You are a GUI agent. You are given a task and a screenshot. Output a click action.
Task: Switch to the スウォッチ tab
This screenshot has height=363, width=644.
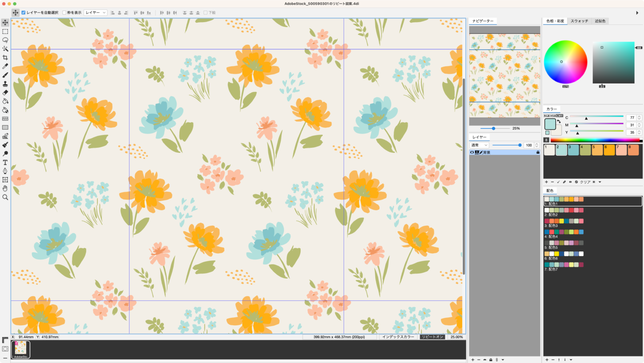[x=579, y=21]
